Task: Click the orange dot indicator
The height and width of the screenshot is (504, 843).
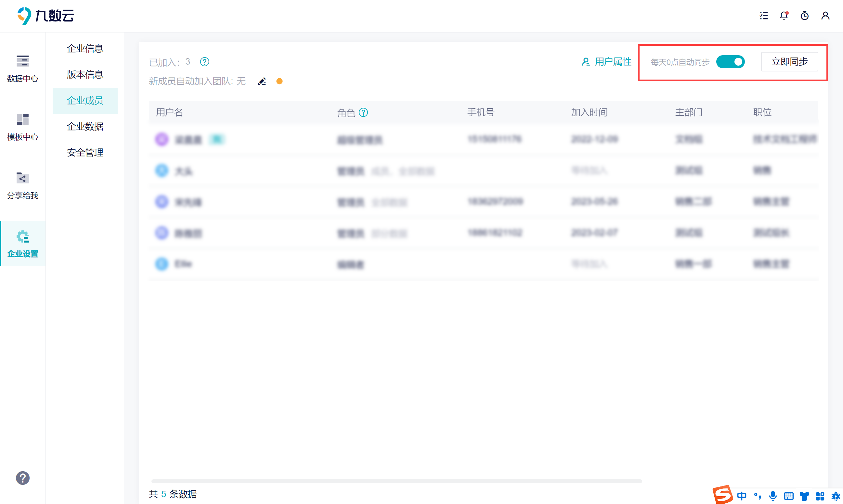Action: click(x=279, y=81)
